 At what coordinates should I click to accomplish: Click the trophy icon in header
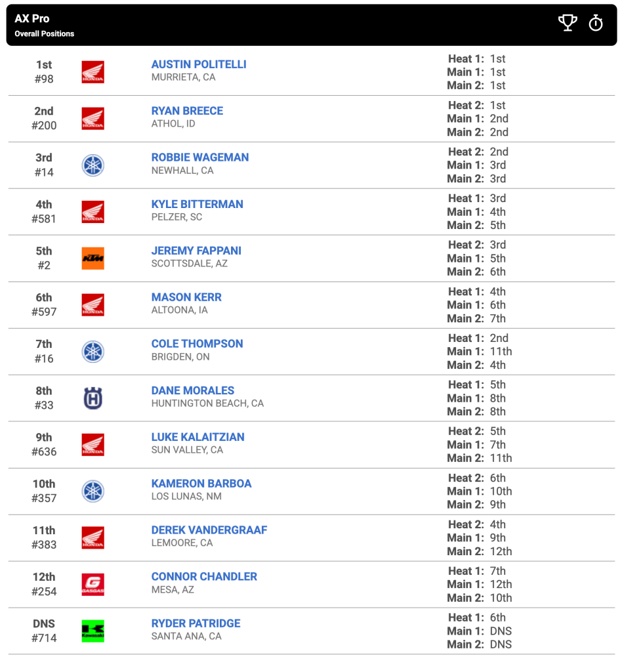click(x=567, y=23)
